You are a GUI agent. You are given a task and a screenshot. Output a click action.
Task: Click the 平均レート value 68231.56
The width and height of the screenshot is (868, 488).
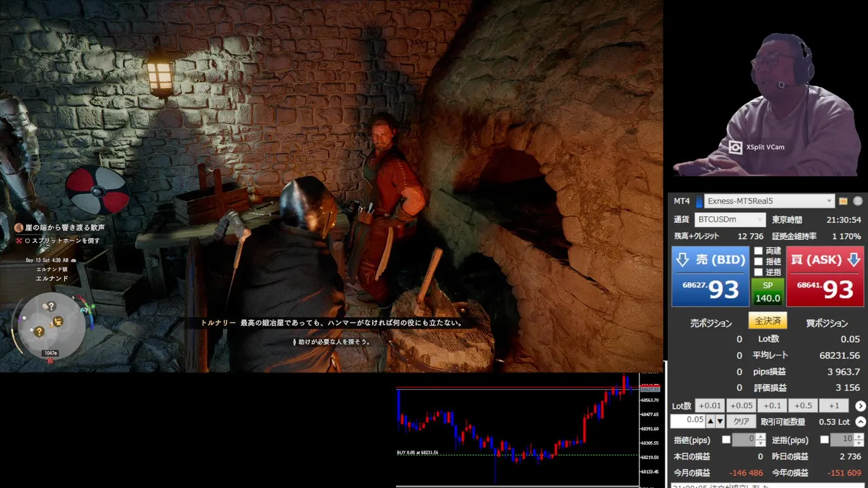[840, 356]
